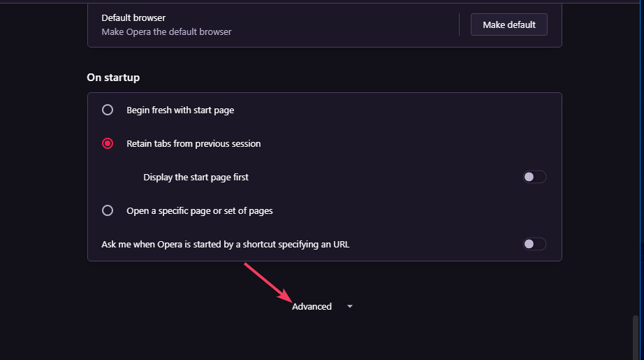Click the Make Opera the default browser description
Image resolution: width=644 pixels, height=360 pixels.
[166, 31]
